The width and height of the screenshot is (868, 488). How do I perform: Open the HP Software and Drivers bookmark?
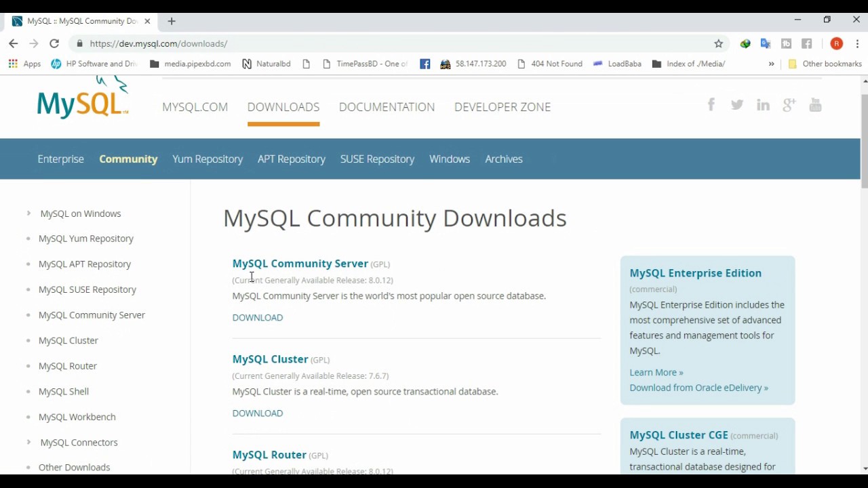[x=94, y=64]
